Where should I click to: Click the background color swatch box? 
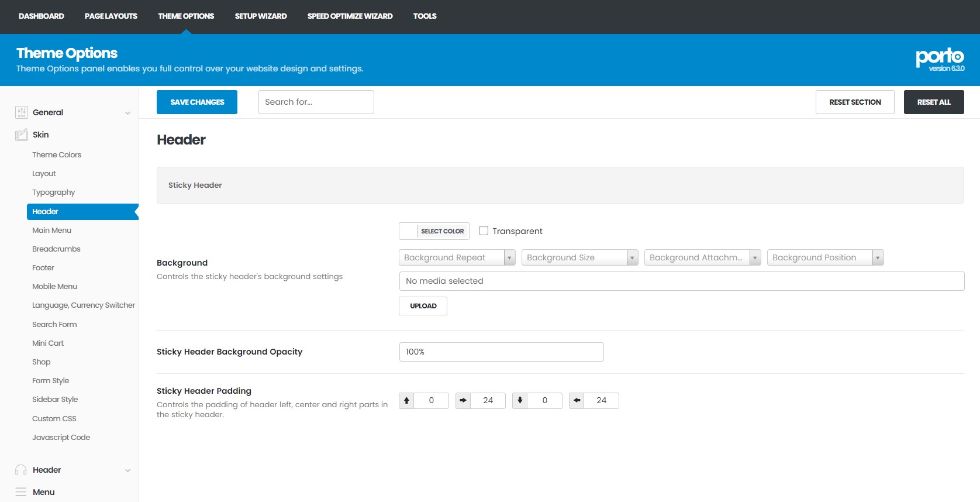(x=408, y=231)
